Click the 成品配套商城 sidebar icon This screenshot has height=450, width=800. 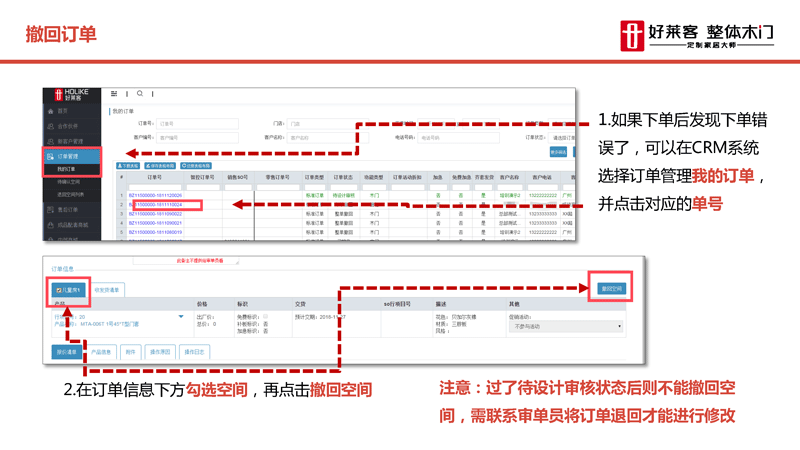51,225
